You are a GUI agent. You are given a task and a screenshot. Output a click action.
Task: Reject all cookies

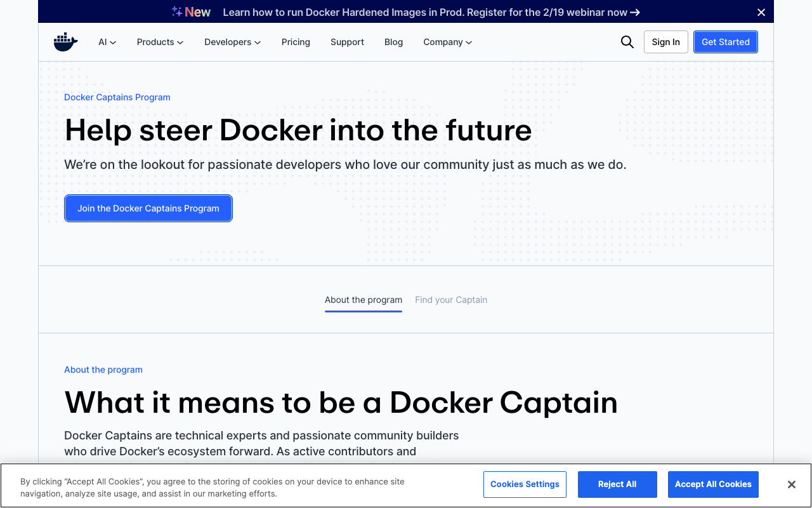(617, 484)
